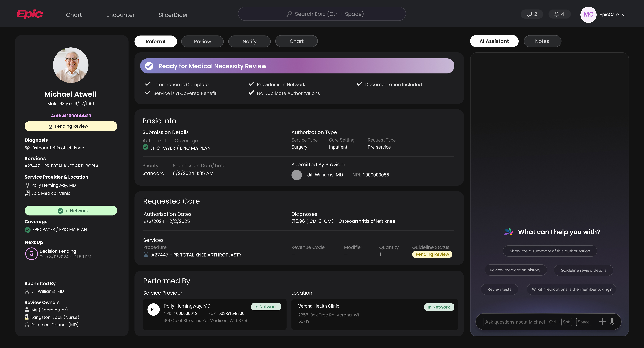Click Michael Atwell's profile photo
Image resolution: width=644 pixels, height=348 pixels.
click(70, 65)
